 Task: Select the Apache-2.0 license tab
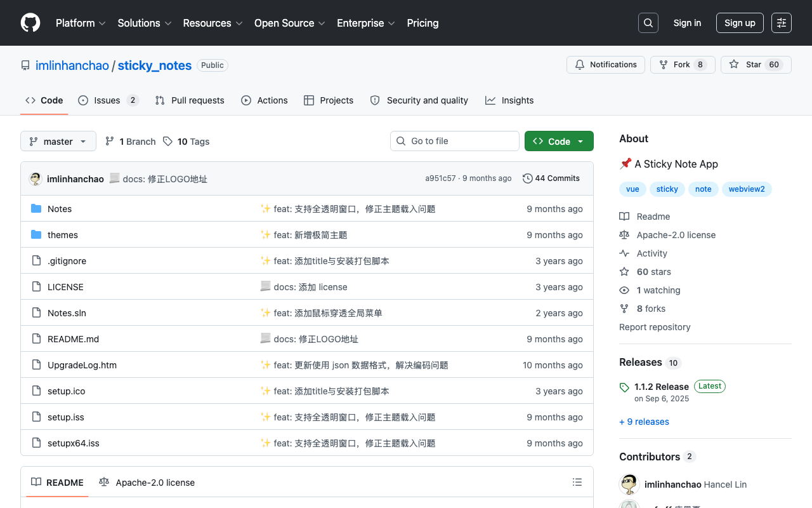coord(147,483)
